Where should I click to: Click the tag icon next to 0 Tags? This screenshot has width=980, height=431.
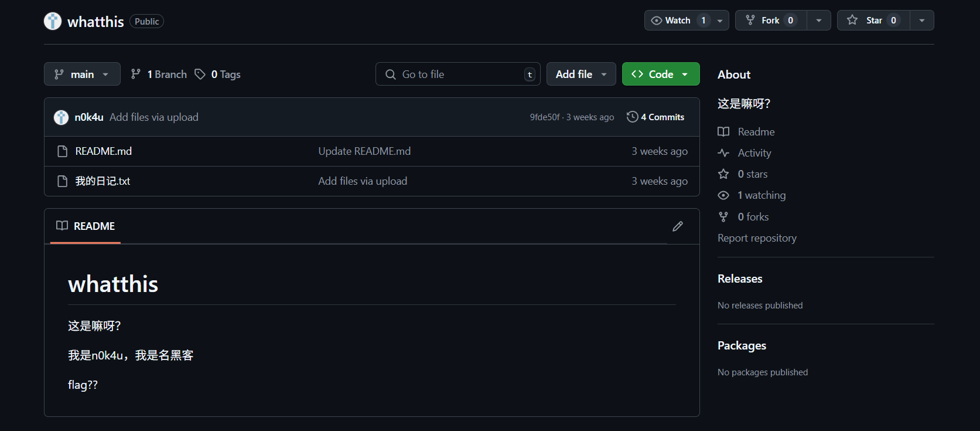tap(200, 74)
